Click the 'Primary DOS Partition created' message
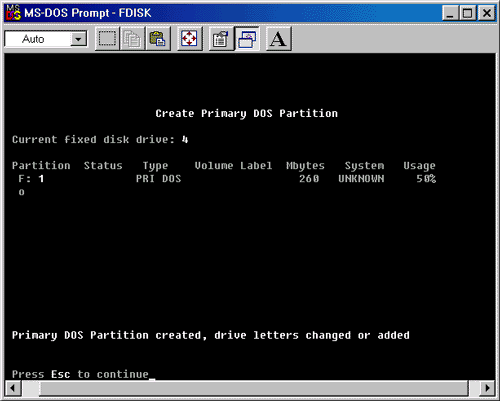This screenshot has width=500, height=401. point(211,335)
